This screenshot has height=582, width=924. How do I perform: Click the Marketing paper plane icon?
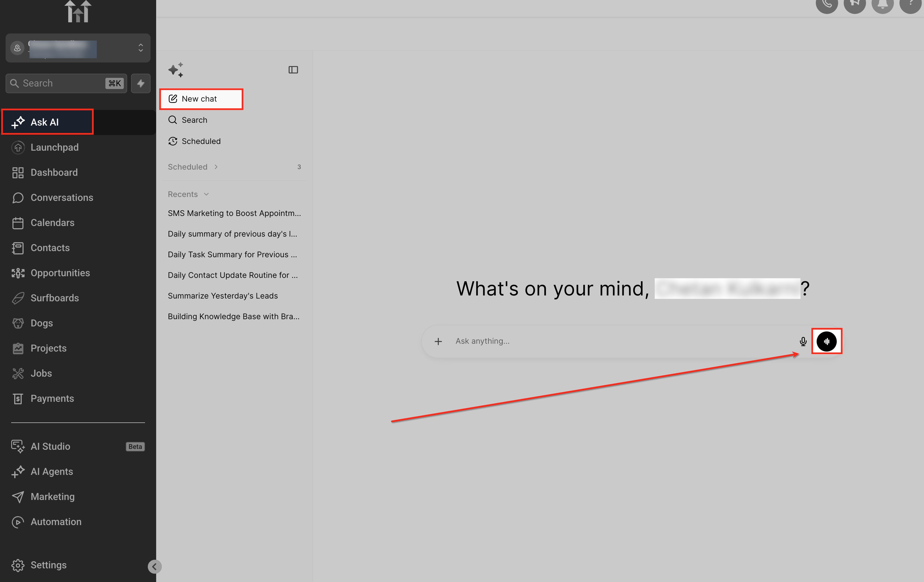18,497
